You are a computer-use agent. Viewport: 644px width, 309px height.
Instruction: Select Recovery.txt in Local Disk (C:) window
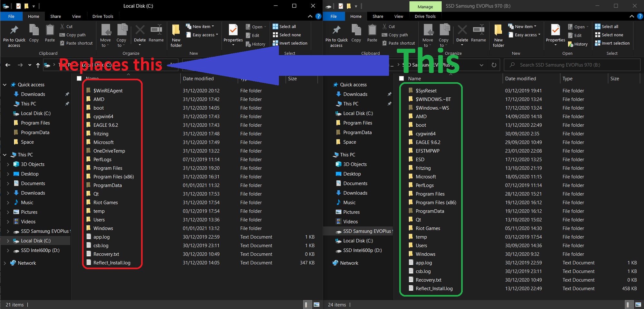(106, 254)
